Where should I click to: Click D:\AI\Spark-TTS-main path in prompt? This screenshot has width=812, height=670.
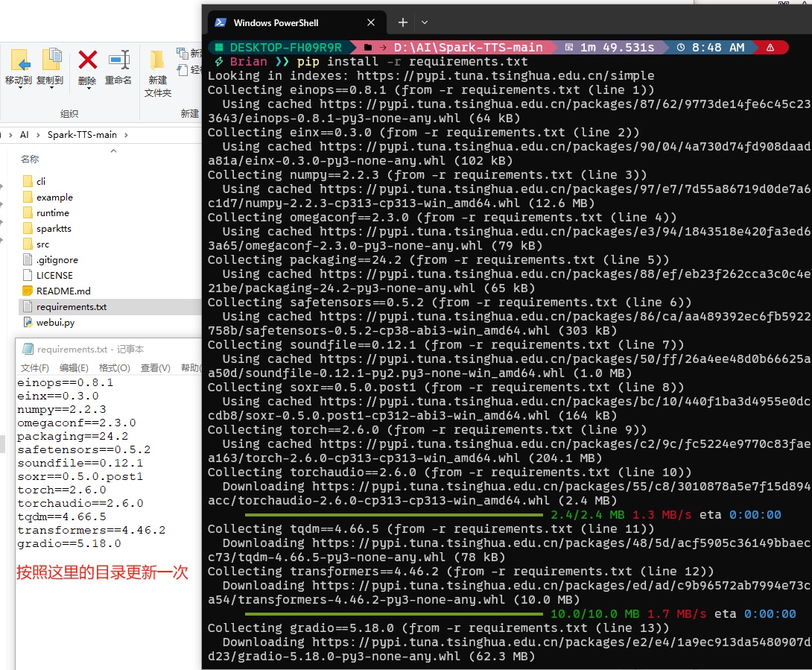[x=468, y=47]
